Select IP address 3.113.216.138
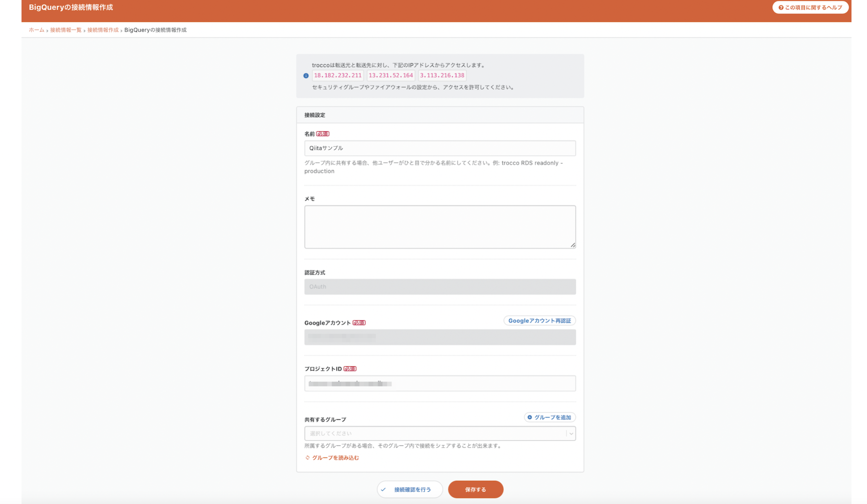 point(442,75)
